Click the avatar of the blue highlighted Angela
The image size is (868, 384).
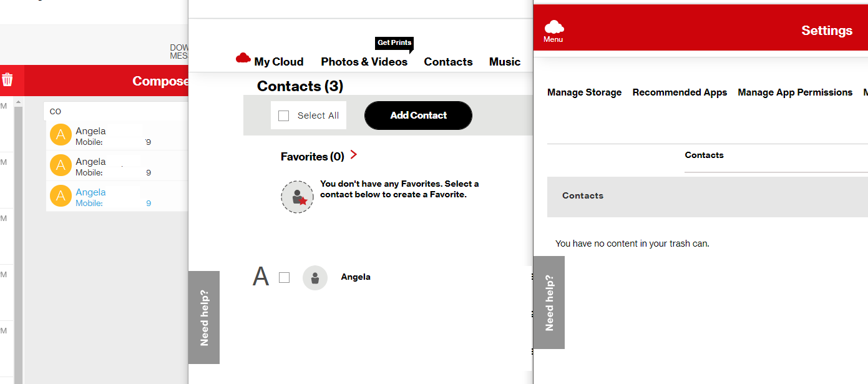point(61,196)
